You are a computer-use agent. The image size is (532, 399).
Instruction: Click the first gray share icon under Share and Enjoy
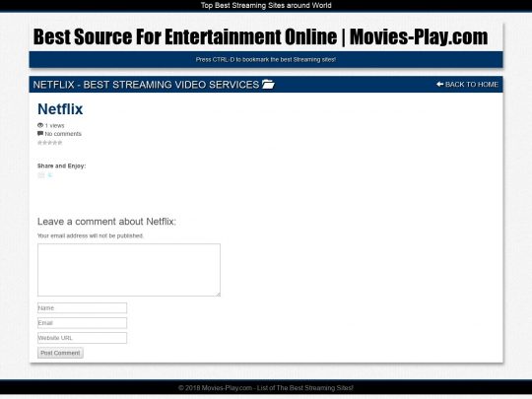(x=41, y=175)
